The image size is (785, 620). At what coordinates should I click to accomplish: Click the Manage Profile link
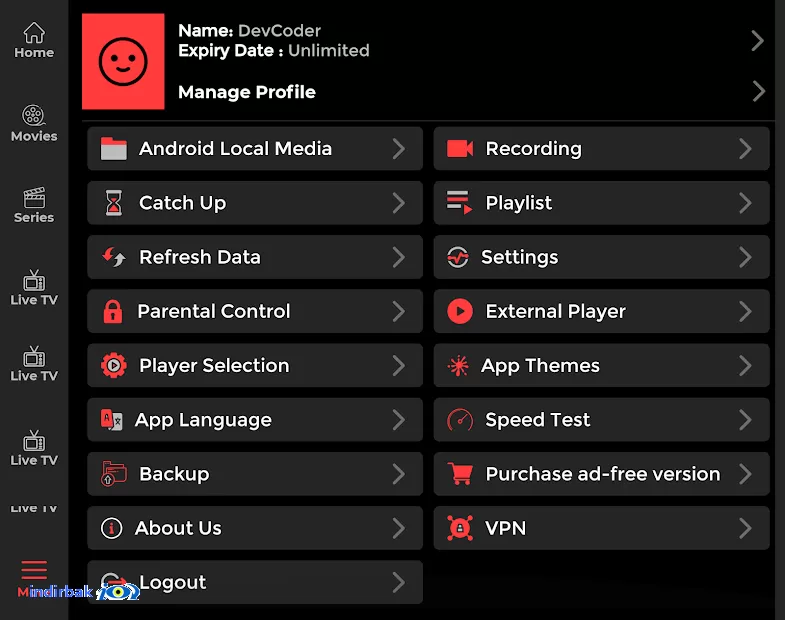pyautogui.click(x=247, y=92)
